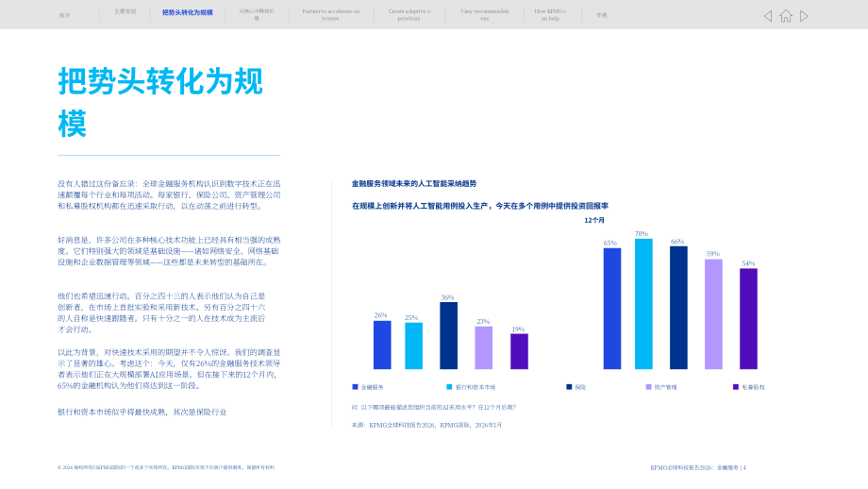Screen dimensions: 868x489
Task: Open the 作者 tab
Action: (x=602, y=15)
